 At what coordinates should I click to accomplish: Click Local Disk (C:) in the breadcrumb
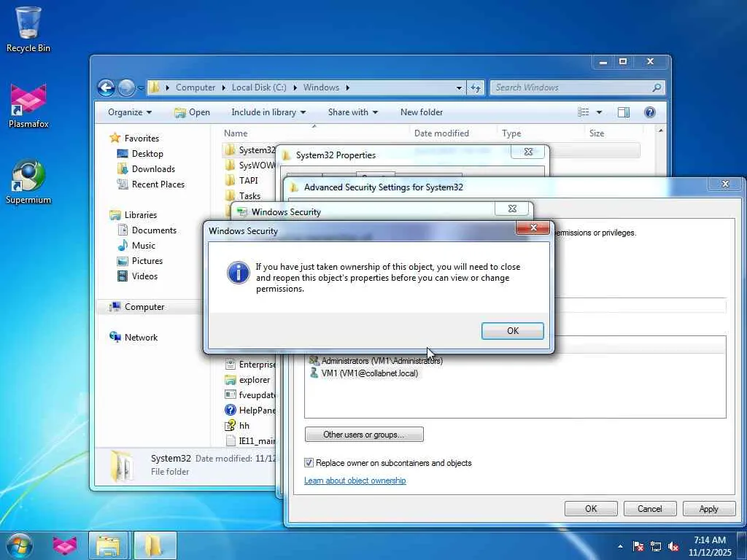[x=259, y=87]
